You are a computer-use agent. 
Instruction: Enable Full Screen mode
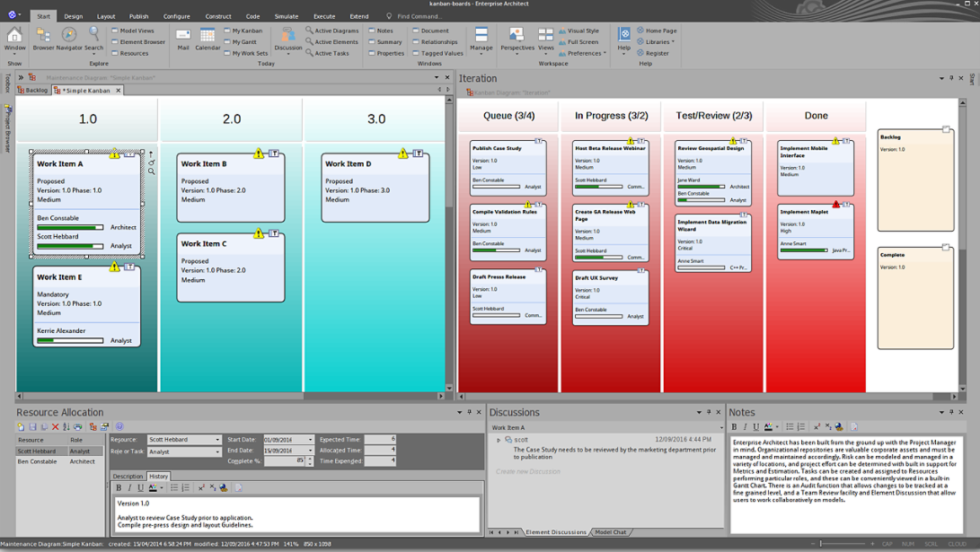(578, 42)
